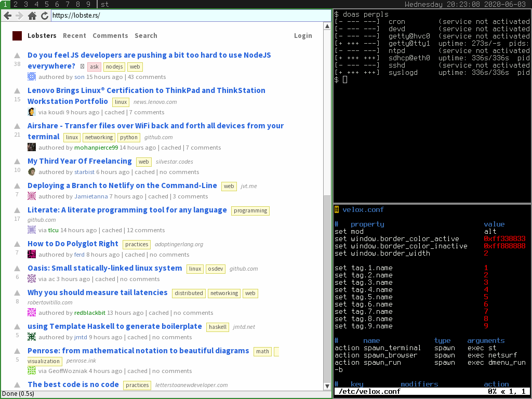Upvote the Airshare file transfer story
The width and height of the screenshot is (532, 399).
(17, 125)
